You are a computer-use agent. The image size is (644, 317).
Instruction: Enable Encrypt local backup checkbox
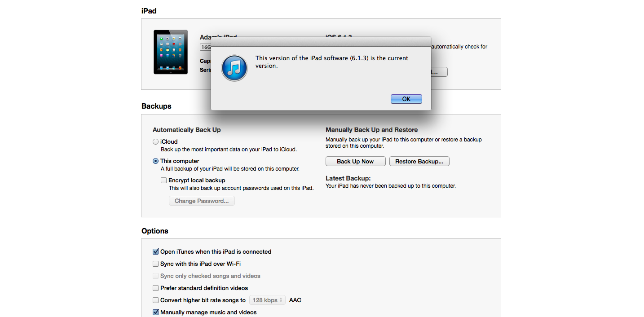click(x=163, y=180)
